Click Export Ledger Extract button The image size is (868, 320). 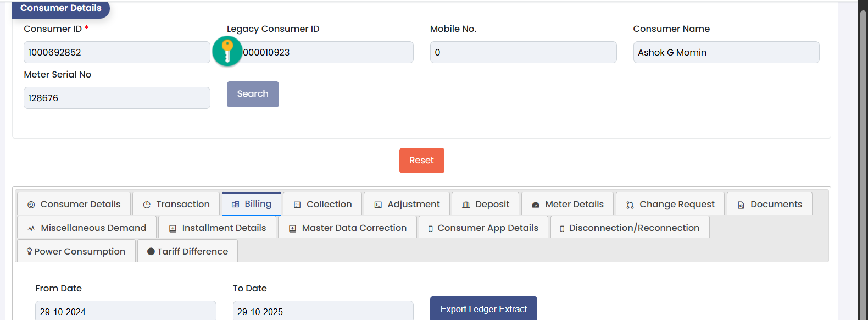[x=483, y=309]
